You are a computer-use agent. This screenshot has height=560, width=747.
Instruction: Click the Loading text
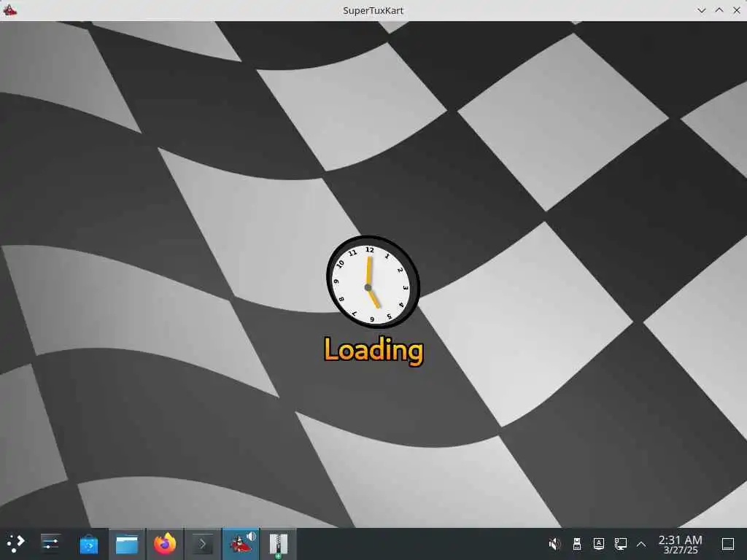point(373,351)
